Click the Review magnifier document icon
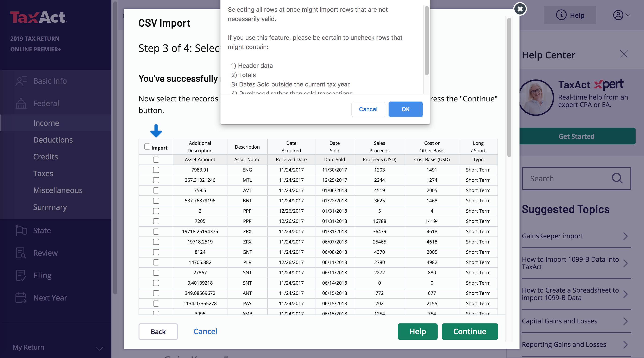The width and height of the screenshot is (644, 358). coord(21,253)
